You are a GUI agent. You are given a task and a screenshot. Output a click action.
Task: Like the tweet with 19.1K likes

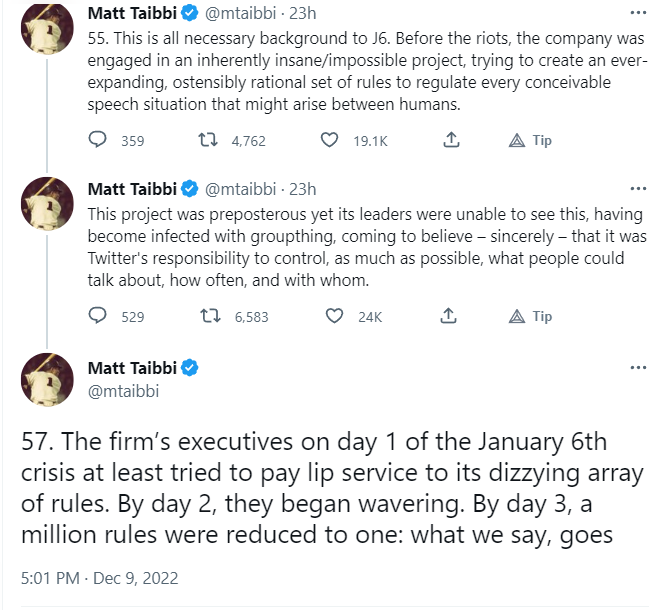click(329, 141)
